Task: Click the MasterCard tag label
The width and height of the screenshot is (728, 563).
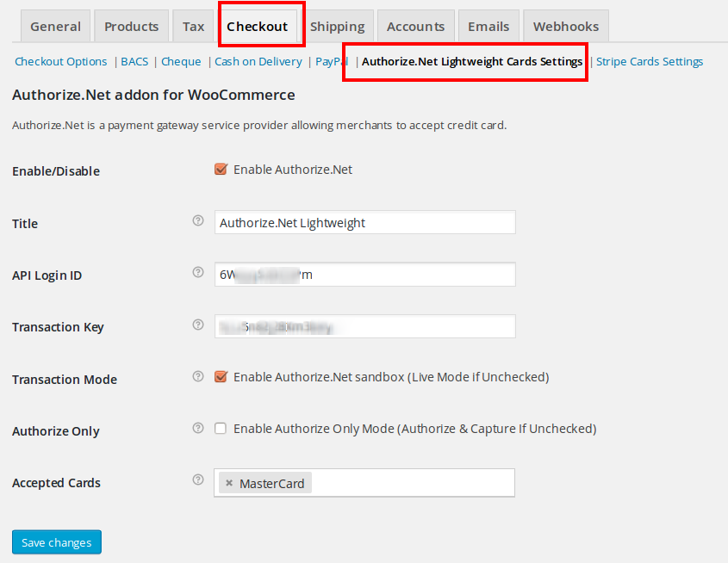Action: [x=271, y=484]
